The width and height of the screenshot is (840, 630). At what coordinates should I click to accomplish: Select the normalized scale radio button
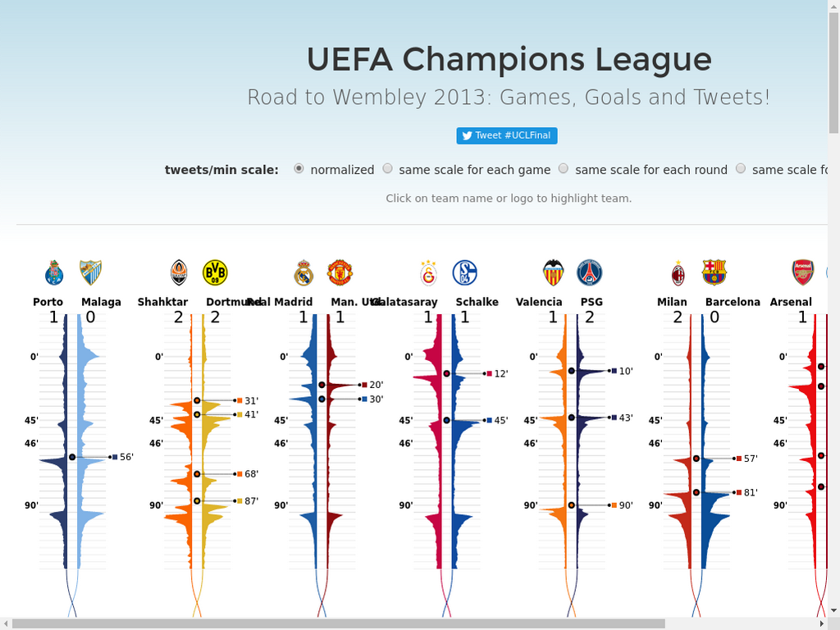tap(299, 169)
